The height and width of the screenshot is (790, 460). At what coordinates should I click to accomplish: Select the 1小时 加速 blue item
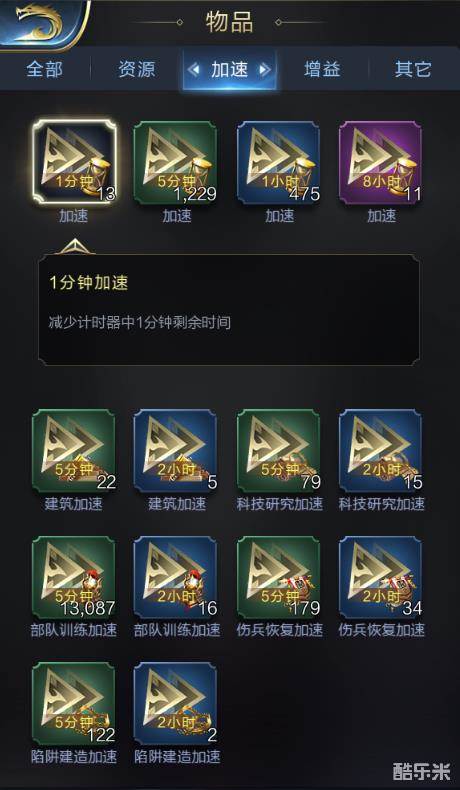pos(278,162)
